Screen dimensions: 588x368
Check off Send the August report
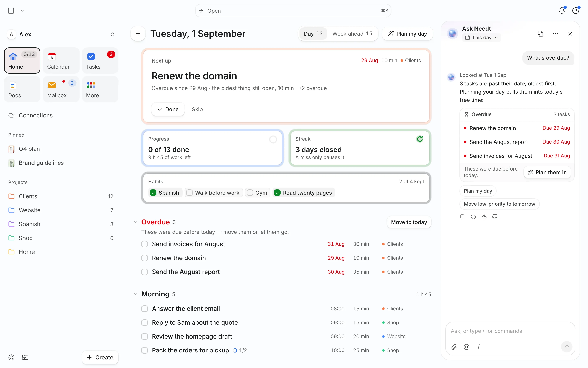(145, 272)
